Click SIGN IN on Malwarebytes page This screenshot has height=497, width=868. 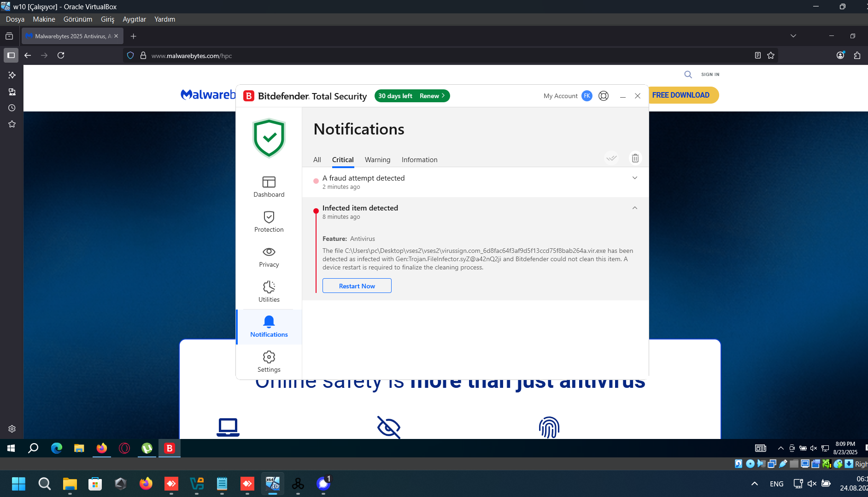click(x=710, y=74)
